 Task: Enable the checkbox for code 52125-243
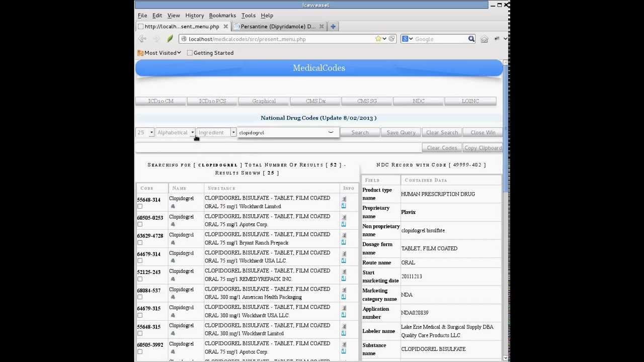pos(140,279)
